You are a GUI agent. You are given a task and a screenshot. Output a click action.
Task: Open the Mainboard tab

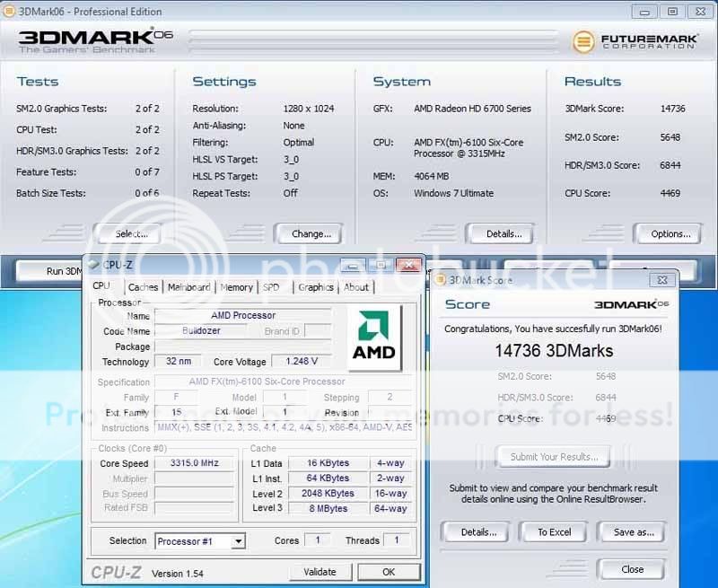pos(188,287)
